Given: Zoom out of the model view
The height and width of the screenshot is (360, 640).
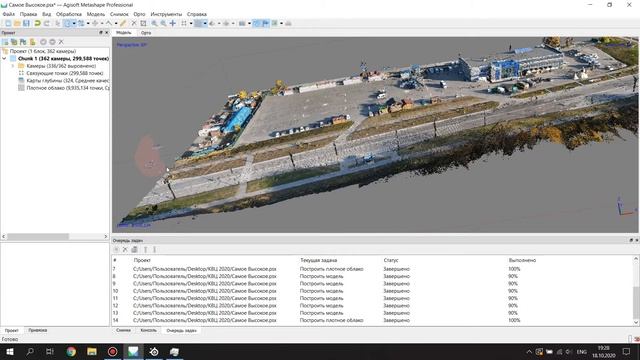Looking at the screenshot, I should tap(163, 24).
